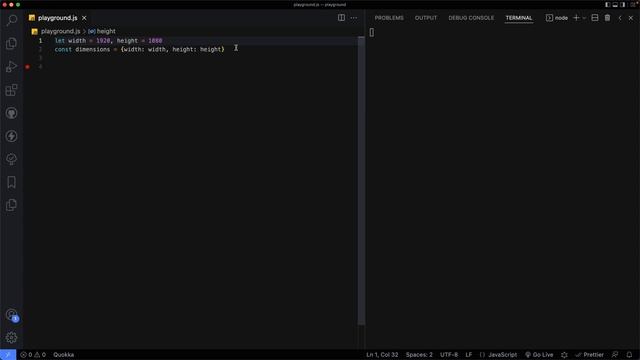Open the Explorer files view
640x360 pixels.
pos(11,43)
